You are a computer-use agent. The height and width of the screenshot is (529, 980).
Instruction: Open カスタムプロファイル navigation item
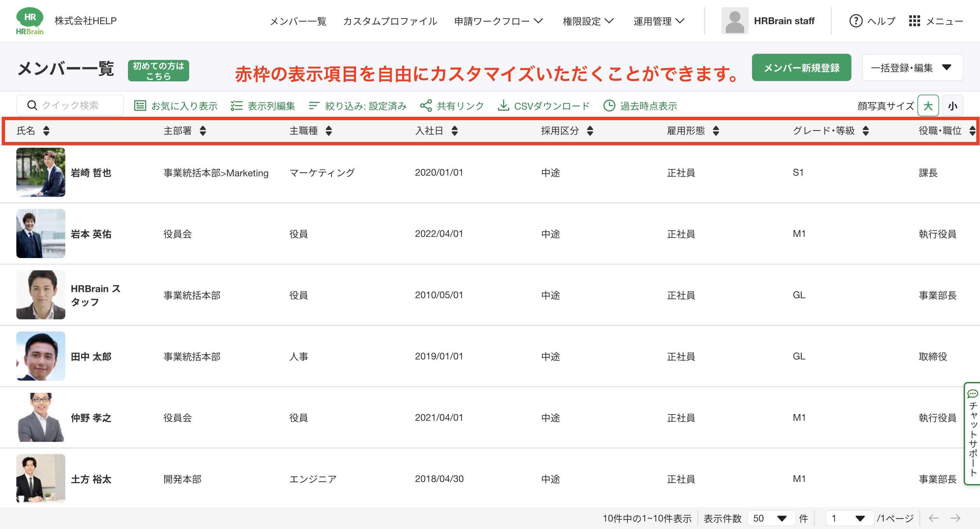pos(390,21)
